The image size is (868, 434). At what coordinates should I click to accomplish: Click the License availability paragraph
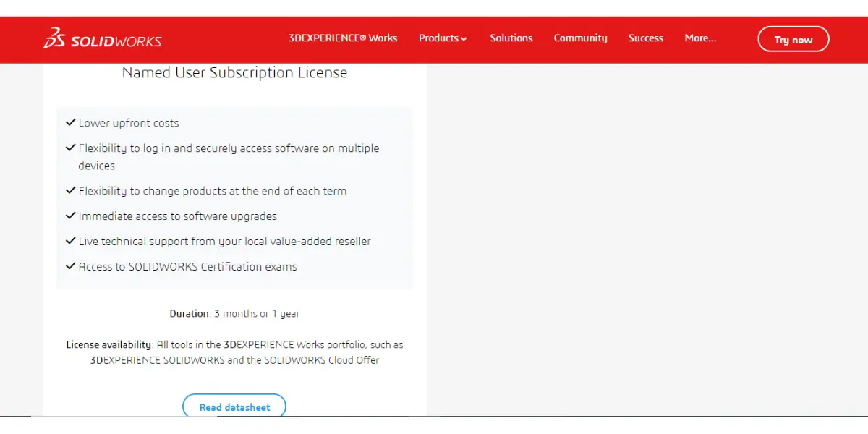(234, 352)
